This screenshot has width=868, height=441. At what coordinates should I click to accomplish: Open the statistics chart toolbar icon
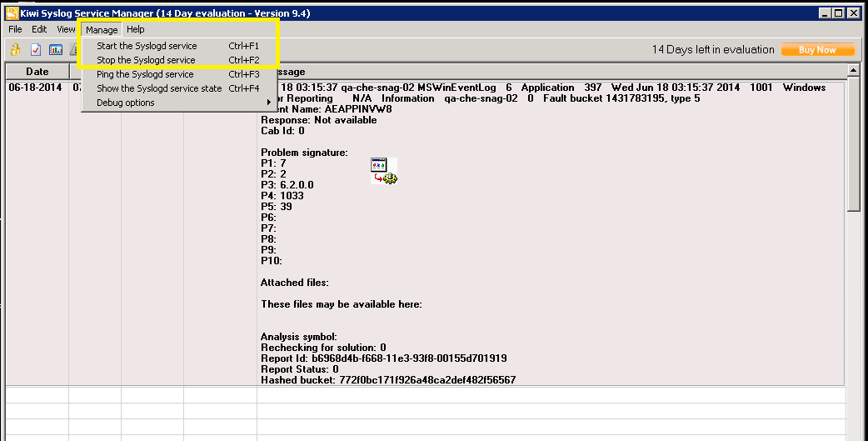pos(56,50)
